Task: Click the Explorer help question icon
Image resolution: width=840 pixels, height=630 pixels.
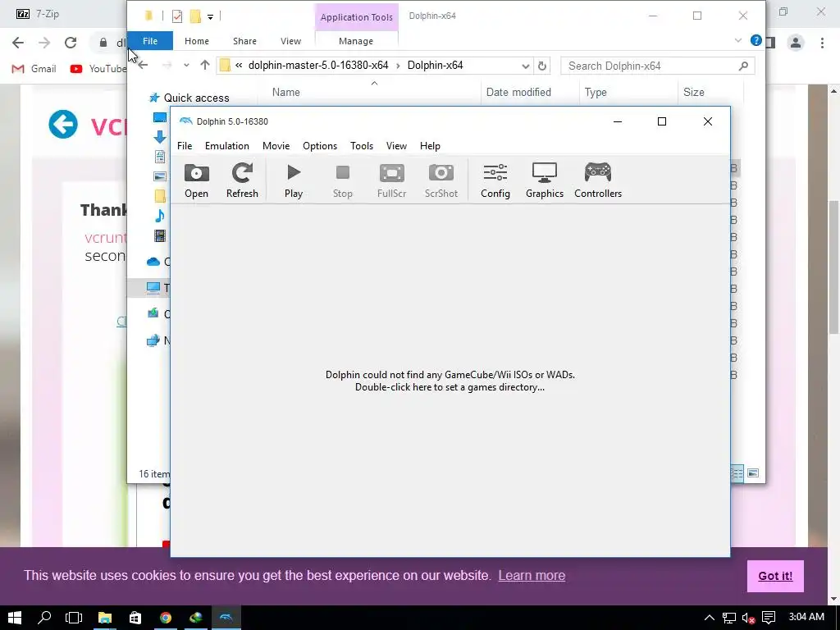Action: pos(756,40)
